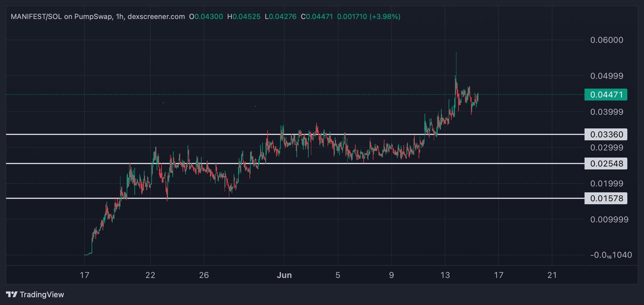Click the Jun month label on time axis
The height and width of the screenshot is (305, 644).
click(x=284, y=275)
